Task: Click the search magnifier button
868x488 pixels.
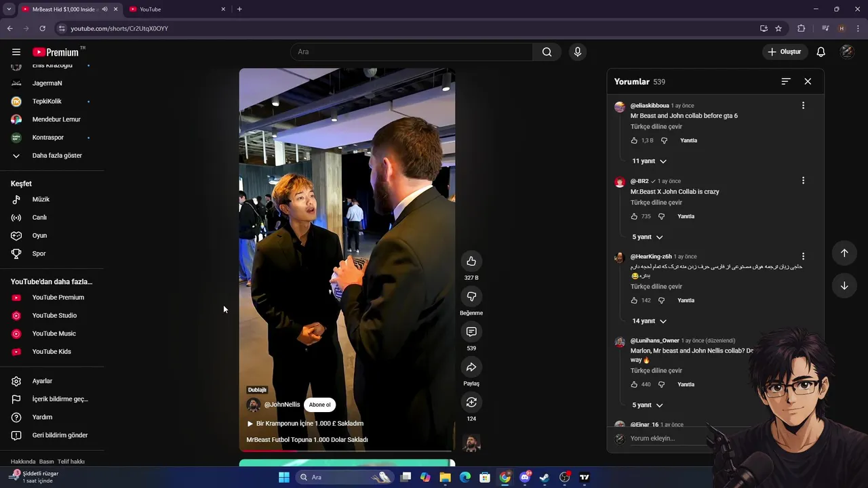Action: (547, 52)
